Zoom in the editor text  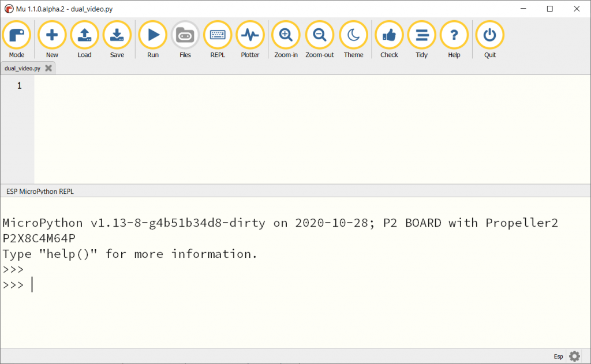click(x=286, y=35)
